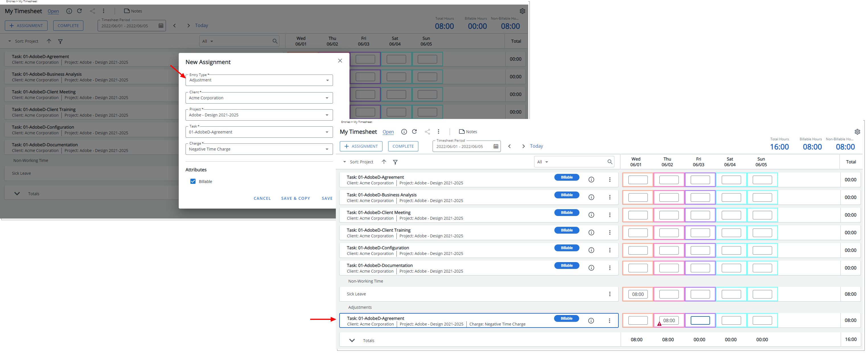Show info for 01-AdobeD-Configuration row
The height and width of the screenshot is (354, 868).
click(591, 250)
